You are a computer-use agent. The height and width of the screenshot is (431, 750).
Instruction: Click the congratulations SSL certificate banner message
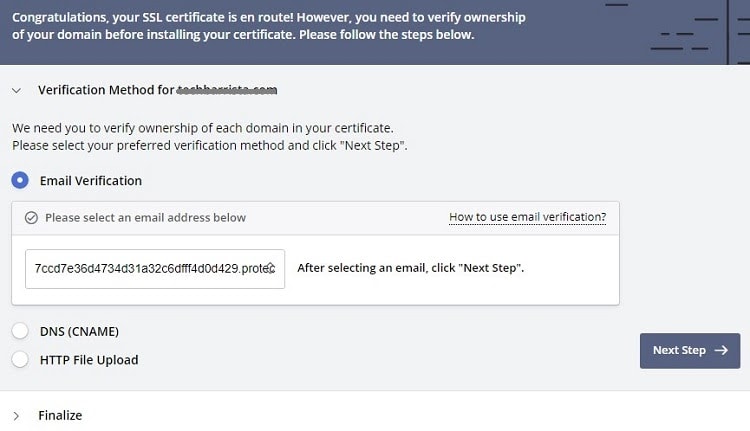pos(269,26)
